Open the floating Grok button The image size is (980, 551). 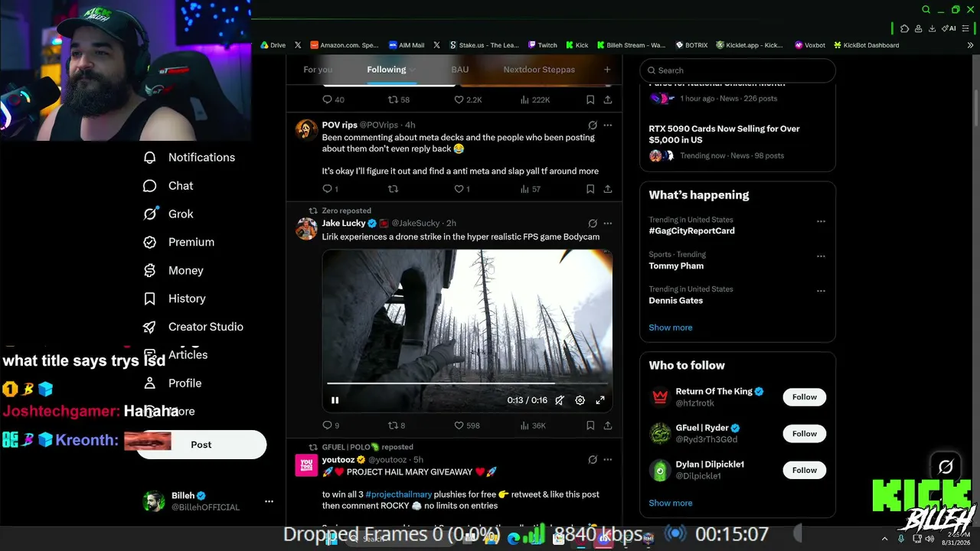click(x=946, y=467)
